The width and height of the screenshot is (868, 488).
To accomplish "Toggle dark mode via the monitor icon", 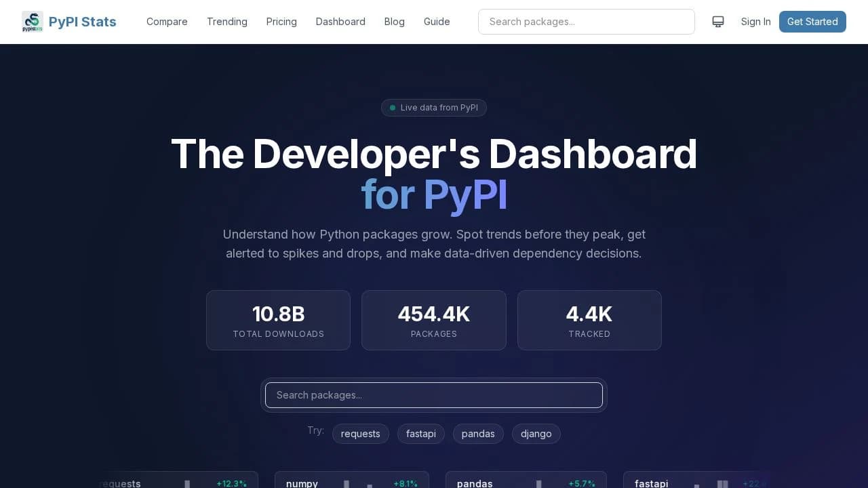I will [x=717, y=22].
